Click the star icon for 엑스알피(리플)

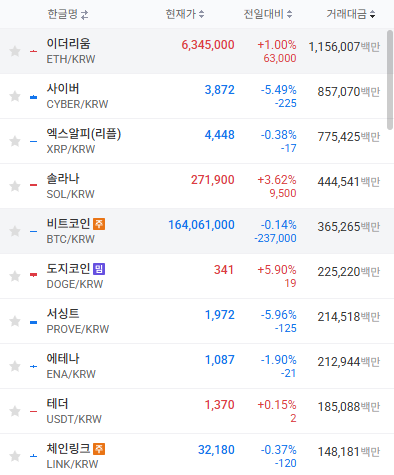coord(15,141)
